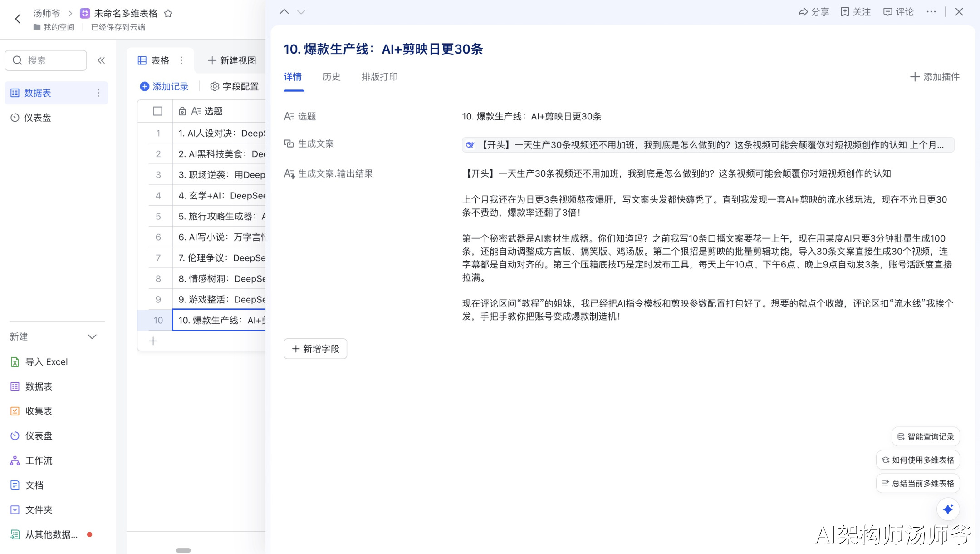Click 如何使用多维表格 suggestion
The image size is (980, 554).
point(918,460)
